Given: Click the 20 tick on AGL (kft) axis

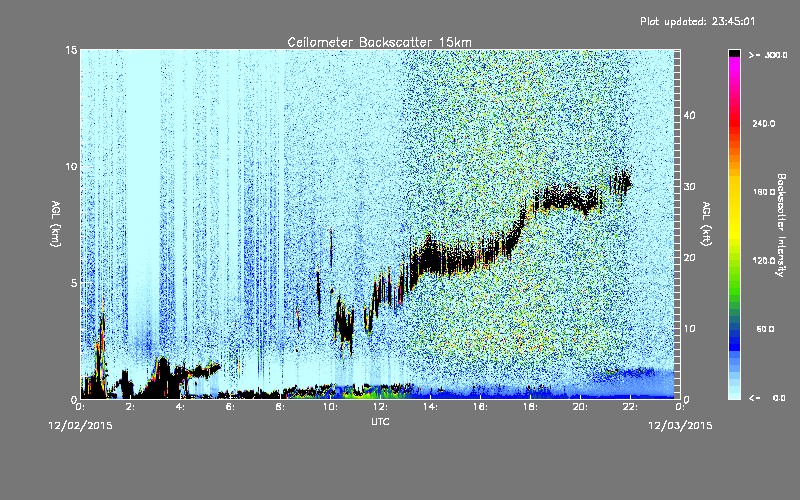Looking at the screenshot, I should click(689, 257).
